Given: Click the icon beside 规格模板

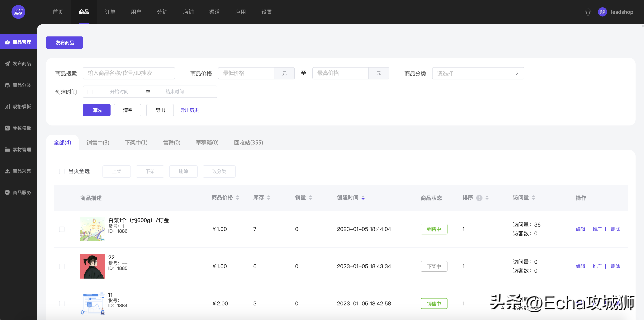Looking at the screenshot, I should pyautogui.click(x=7, y=106).
